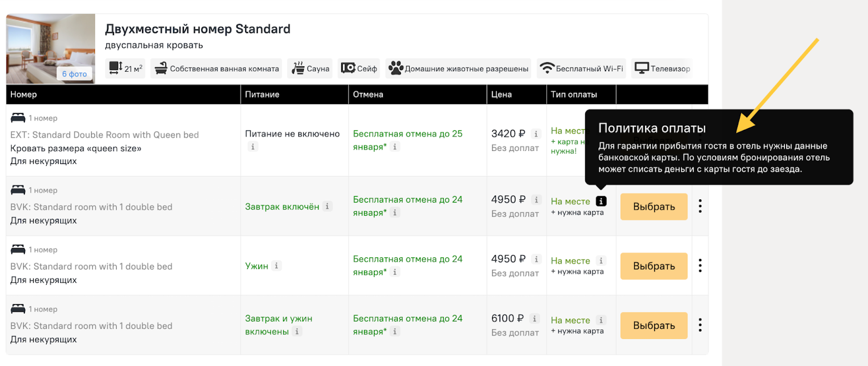Open price info icon next to 6100 ₽

(535, 319)
